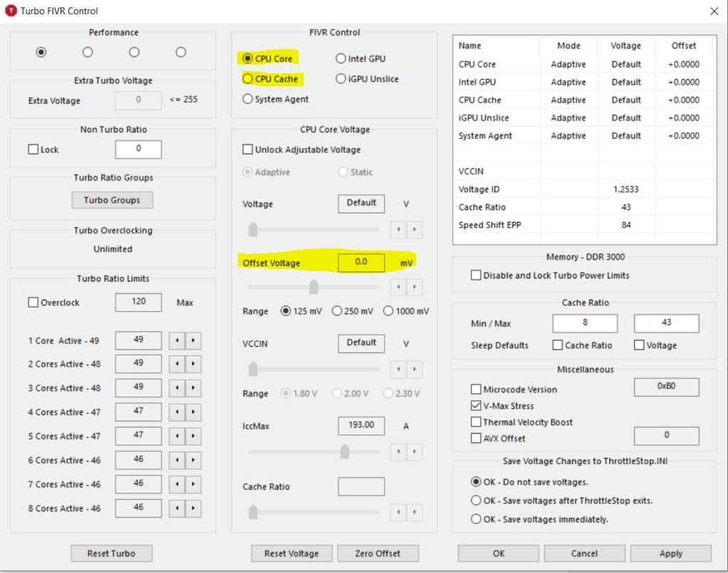Enable Unlock Adjustable Voltage checkbox
This screenshot has height=573, width=728.
[x=248, y=150]
